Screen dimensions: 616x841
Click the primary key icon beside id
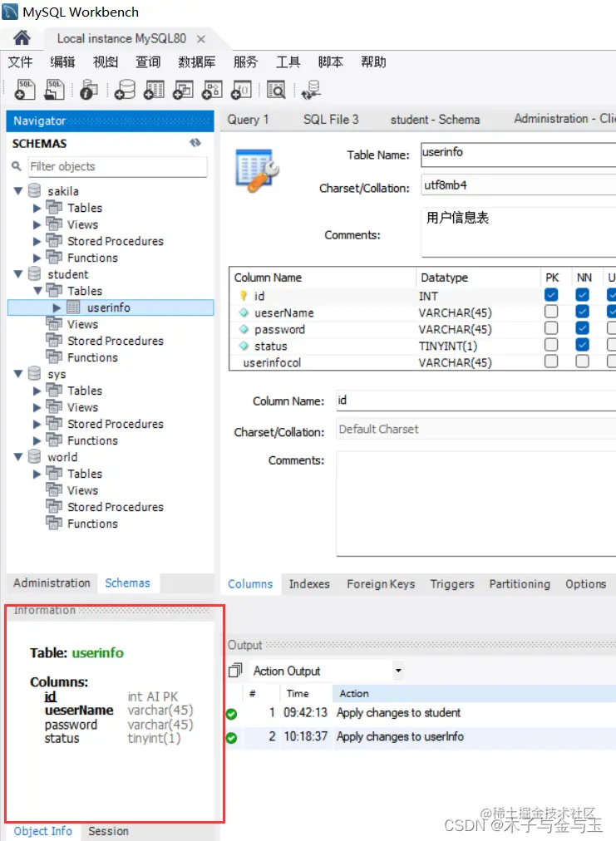243,296
